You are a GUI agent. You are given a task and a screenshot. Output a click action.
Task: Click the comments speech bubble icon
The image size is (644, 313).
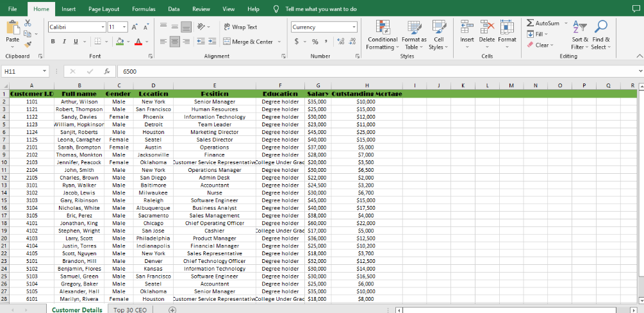tap(636, 8)
